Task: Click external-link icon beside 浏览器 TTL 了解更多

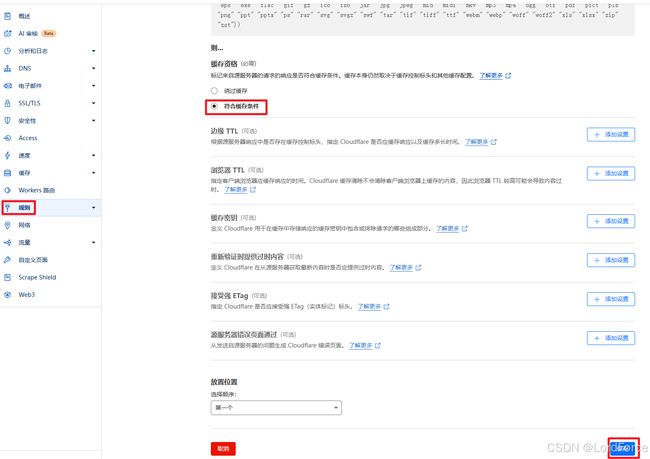Action: pos(253,189)
